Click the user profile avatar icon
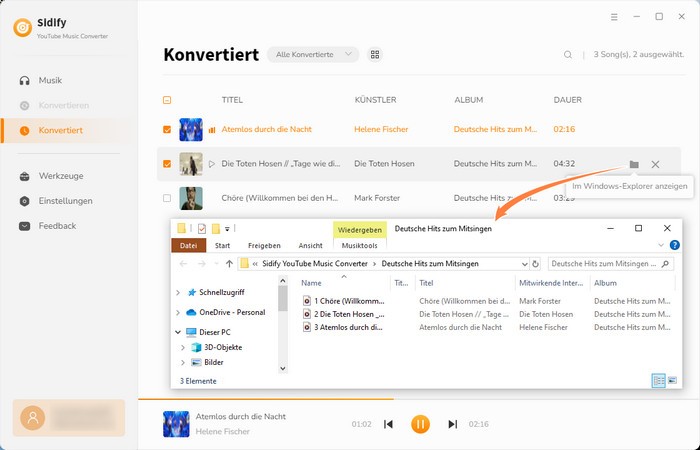This screenshot has width=700, height=450. (x=33, y=418)
